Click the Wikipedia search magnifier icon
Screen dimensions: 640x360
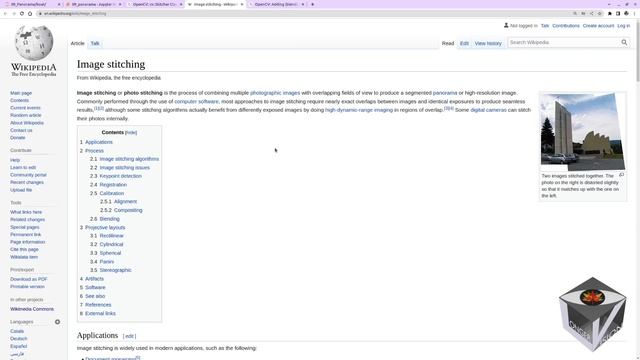624,42
